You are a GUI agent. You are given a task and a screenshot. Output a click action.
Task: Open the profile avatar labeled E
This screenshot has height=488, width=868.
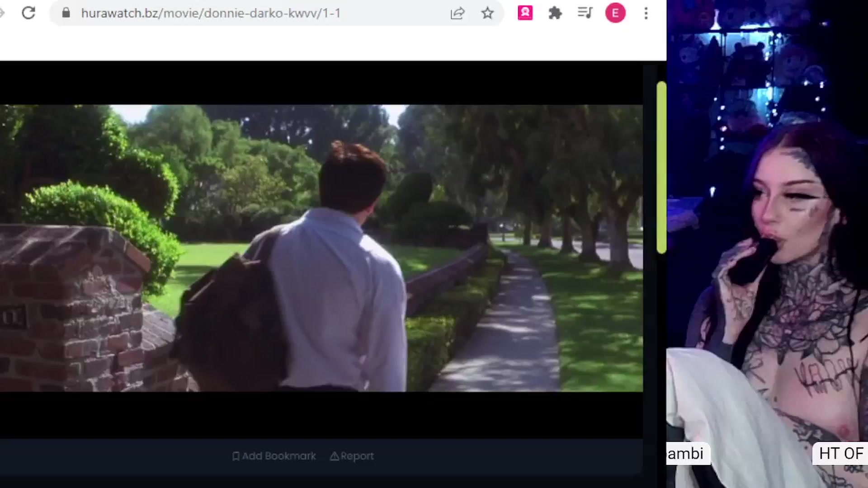click(615, 13)
